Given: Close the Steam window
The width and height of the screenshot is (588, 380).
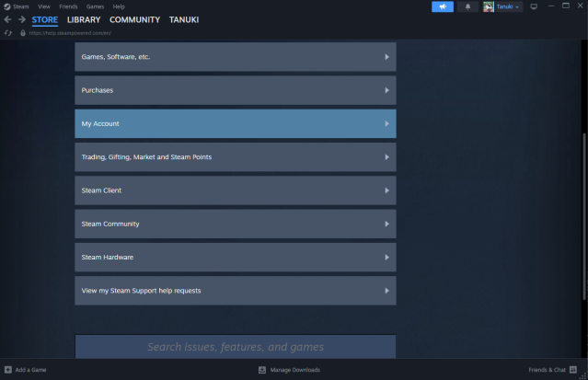Looking at the screenshot, I should coord(580,6).
